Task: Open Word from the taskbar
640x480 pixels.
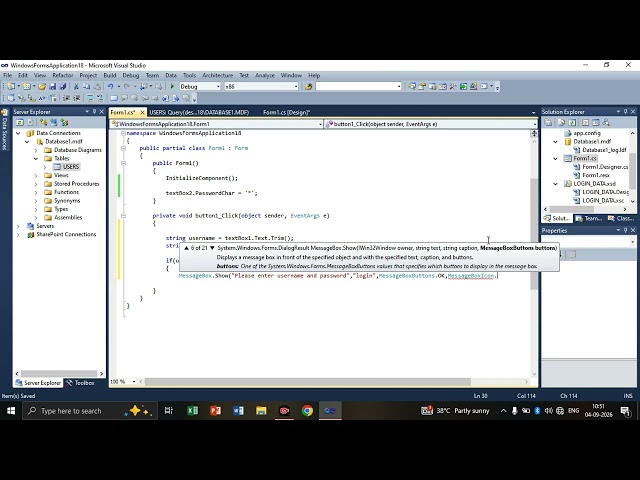Action: coord(238,411)
